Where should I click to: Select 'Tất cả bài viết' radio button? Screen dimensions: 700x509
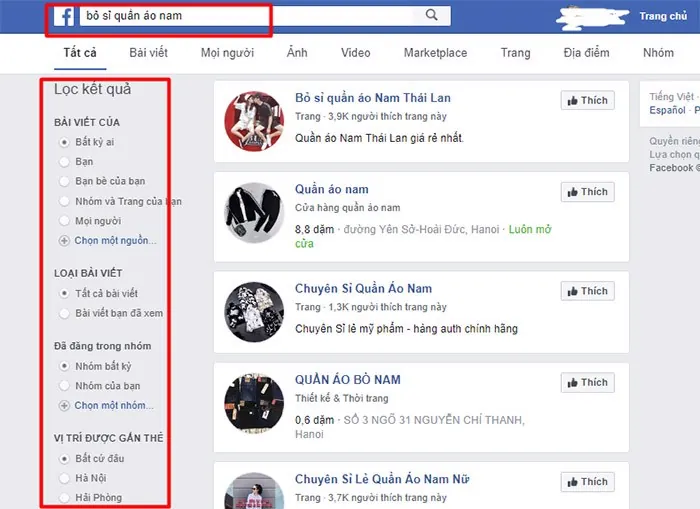click(64, 293)
